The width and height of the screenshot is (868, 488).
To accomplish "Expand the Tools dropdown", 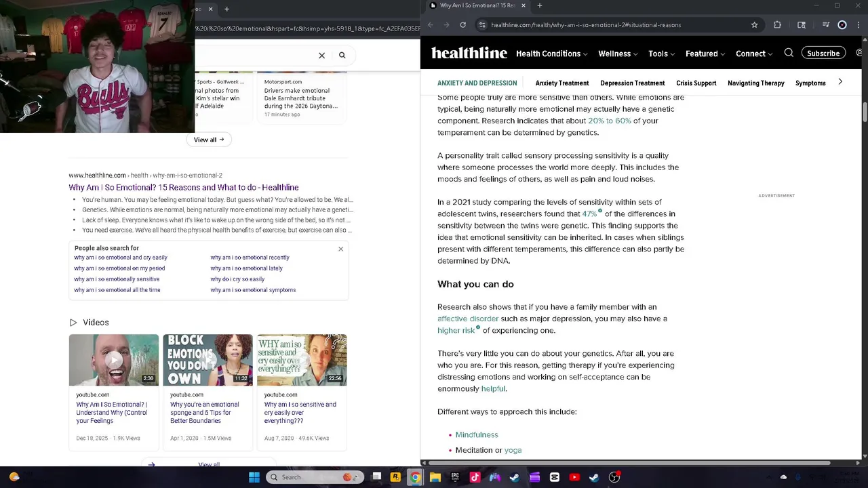I will pyautogui.click(x=661, y=54).
